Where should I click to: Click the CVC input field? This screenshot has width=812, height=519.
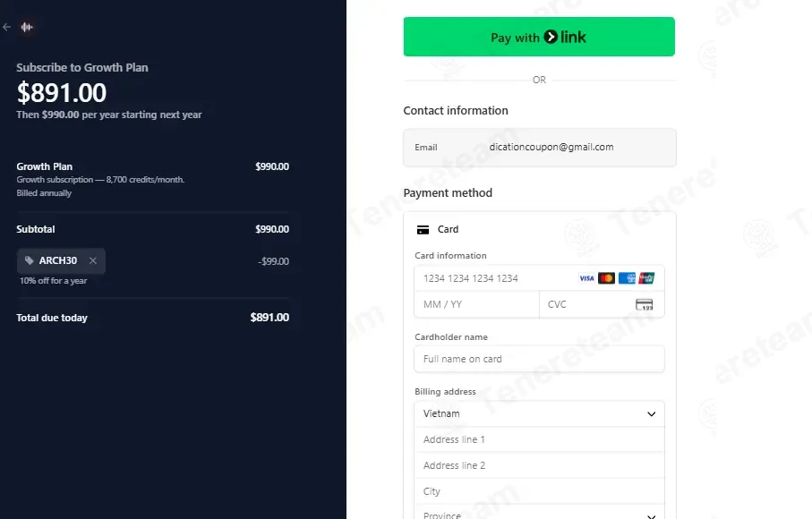point(602,304)
